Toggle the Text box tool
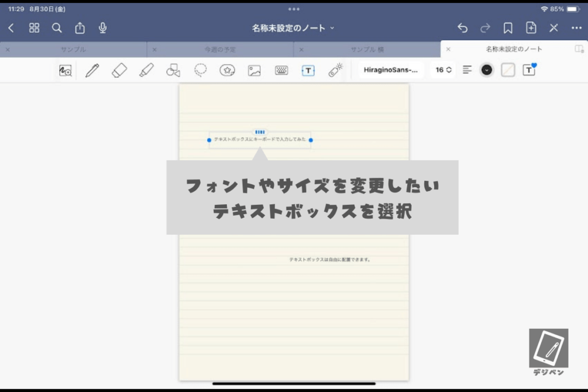This screenshot has height=392, width=588. 308,70
